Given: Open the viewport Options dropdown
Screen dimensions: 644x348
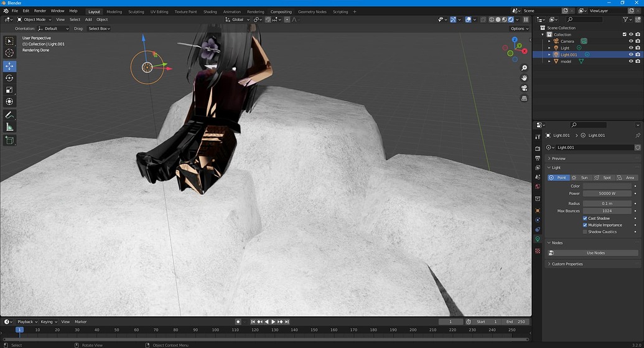Looking at the screenshot, I should point(520,29).
